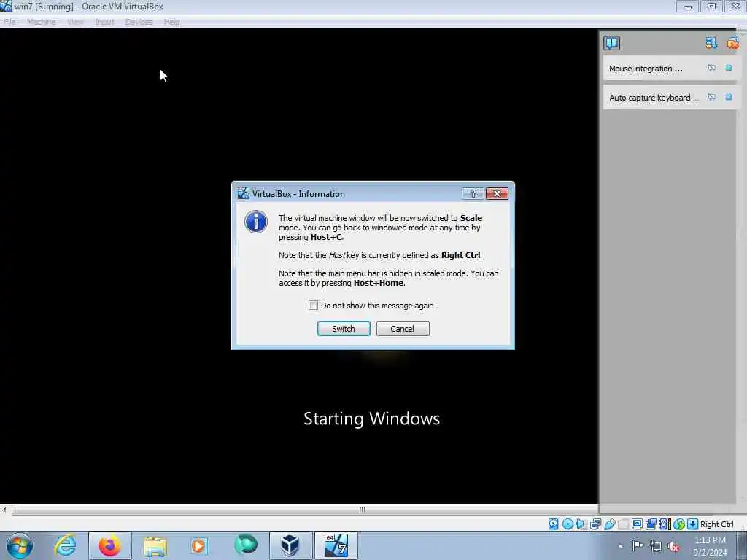Viewport: 747px width, 560px height.
Task: Click the pointer icon on Mouse integration notification
Action: pyautogui.click(x=712, y=68)
